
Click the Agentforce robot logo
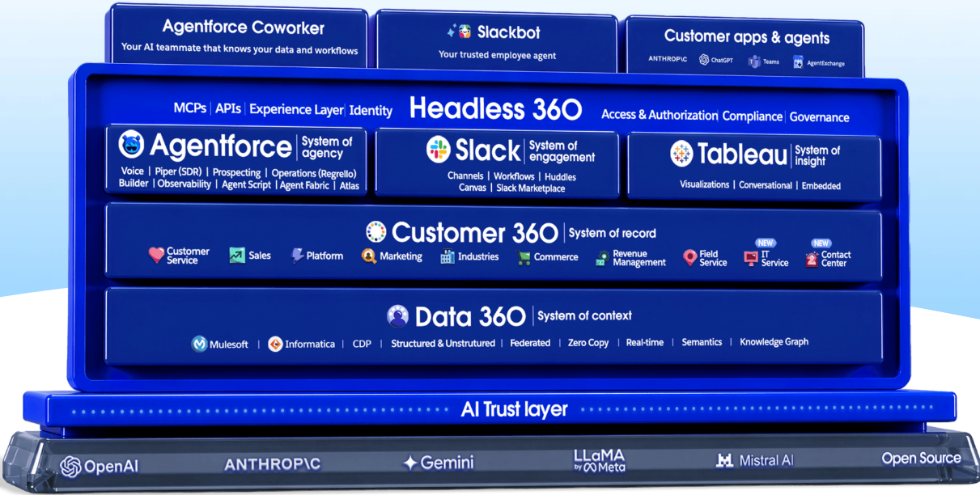[132, 145]
